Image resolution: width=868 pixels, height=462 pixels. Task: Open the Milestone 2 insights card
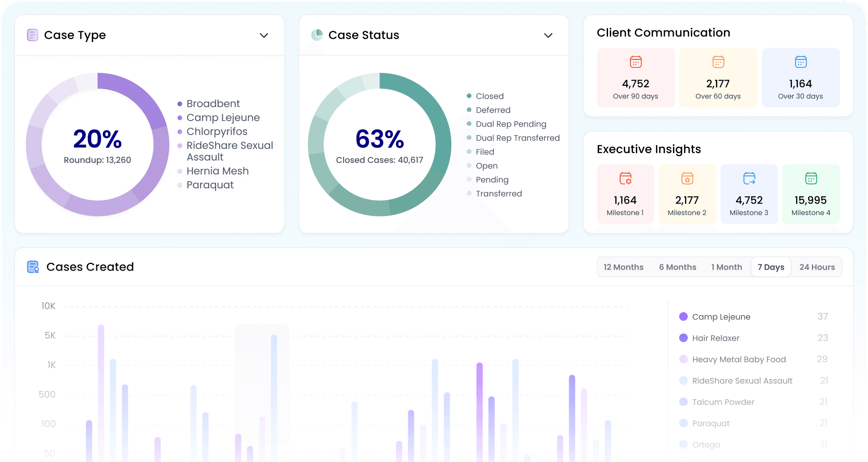click(687, 194)
